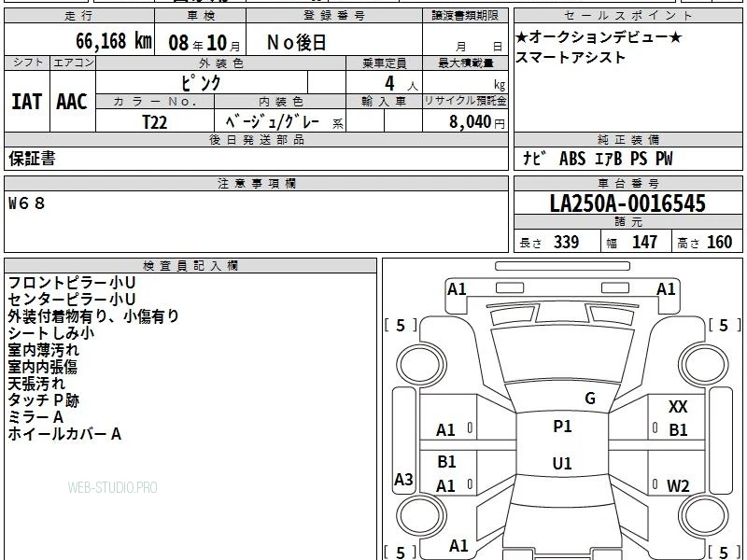Click the PW equipment entry
Screen dimensions: 747x560
[x=664, y=159]
